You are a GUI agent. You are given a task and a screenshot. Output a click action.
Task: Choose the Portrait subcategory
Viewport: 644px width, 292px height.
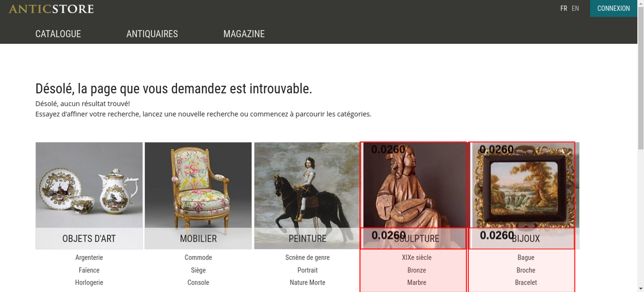(x=308, y=270)
